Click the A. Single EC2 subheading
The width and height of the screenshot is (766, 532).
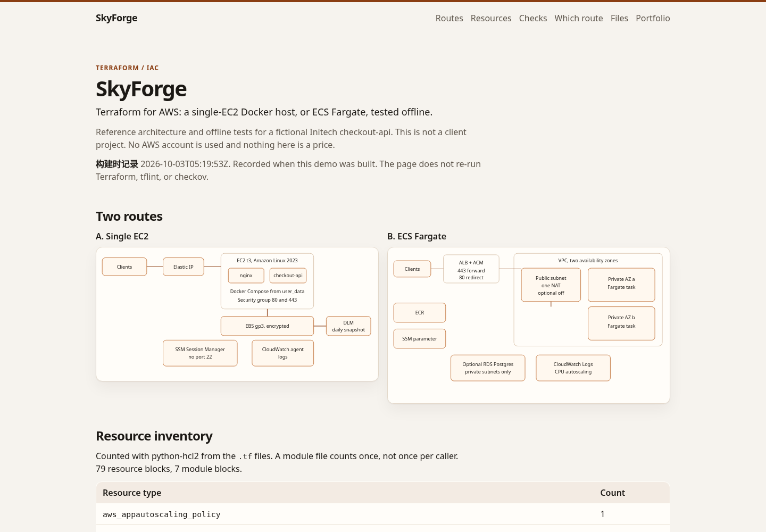pos(122,236)
